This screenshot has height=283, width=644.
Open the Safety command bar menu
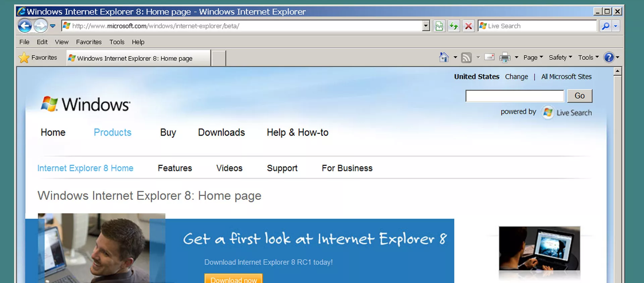(x=560, y=57)
